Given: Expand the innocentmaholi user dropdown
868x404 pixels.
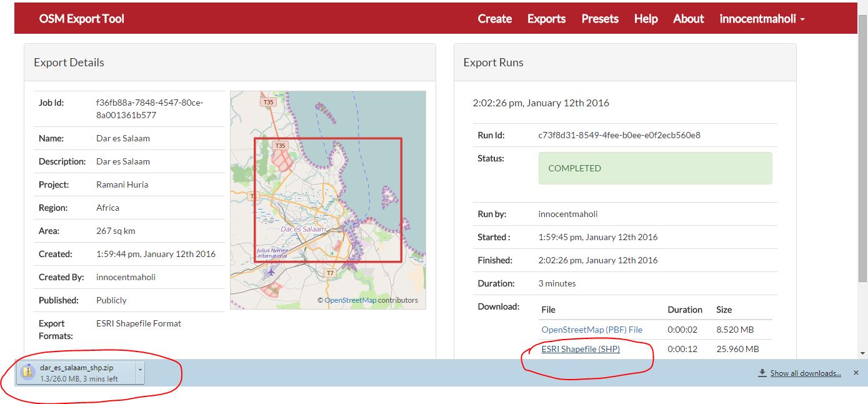Looking at the screenshot, I should 762,19.
